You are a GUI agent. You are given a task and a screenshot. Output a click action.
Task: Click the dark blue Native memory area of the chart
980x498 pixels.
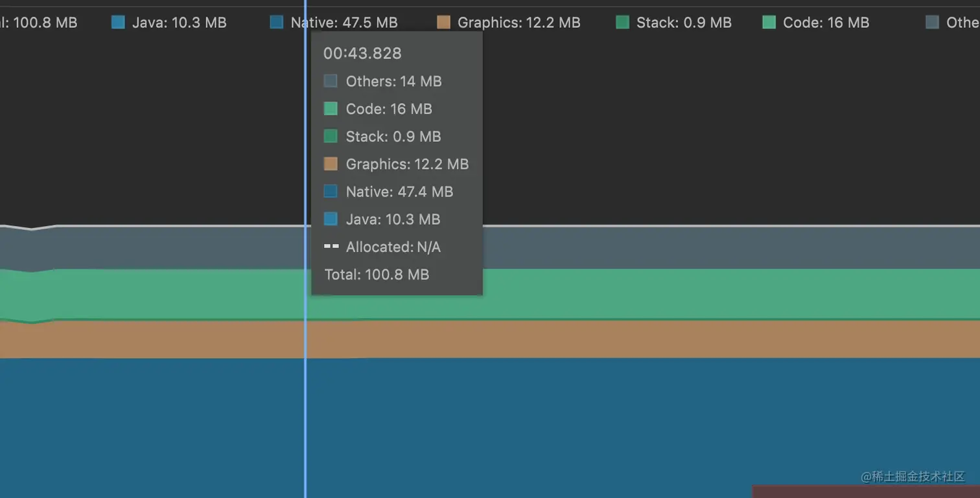[x=490, y=427]
